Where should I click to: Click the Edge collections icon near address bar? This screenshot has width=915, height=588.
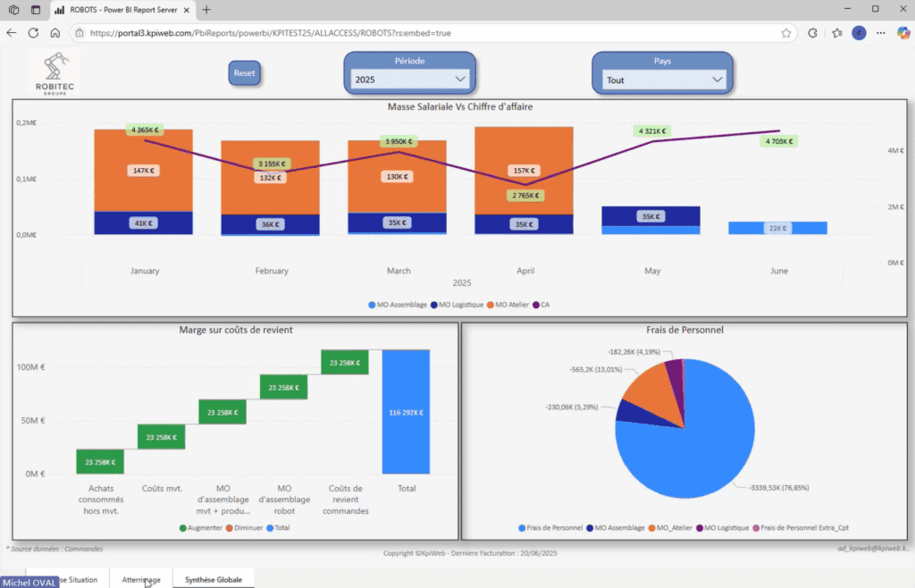(x=836, y=32)
